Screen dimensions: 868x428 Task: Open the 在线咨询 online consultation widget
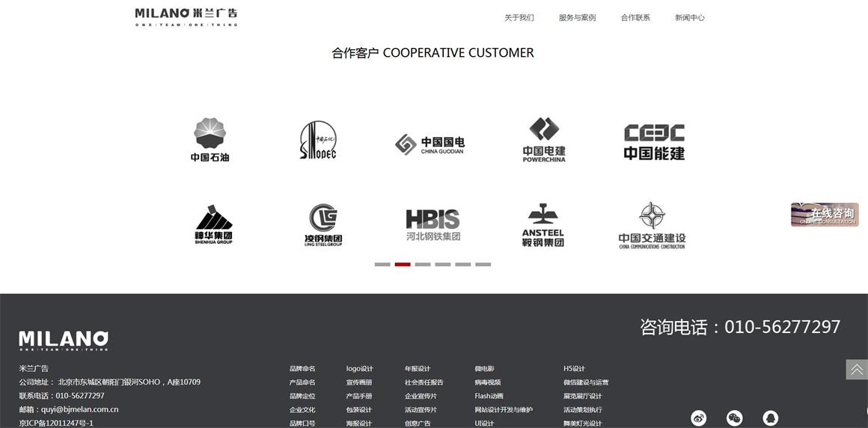(x=825, y=214)
